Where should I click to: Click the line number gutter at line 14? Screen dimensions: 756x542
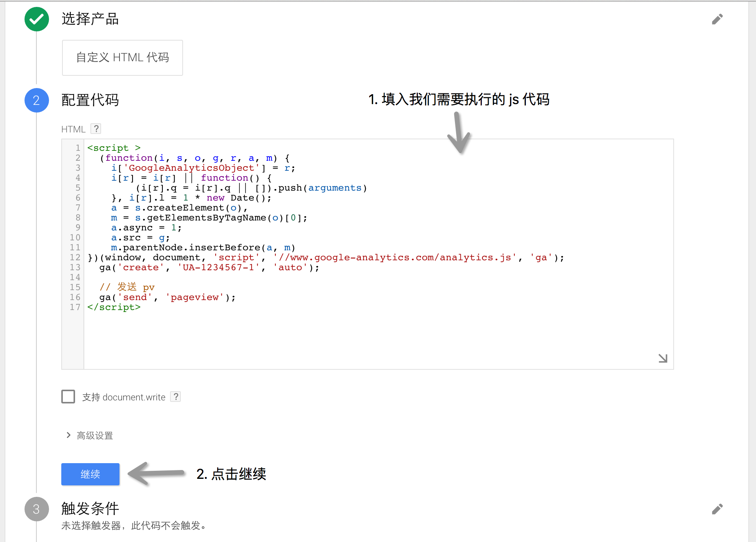tap(75, 277)
